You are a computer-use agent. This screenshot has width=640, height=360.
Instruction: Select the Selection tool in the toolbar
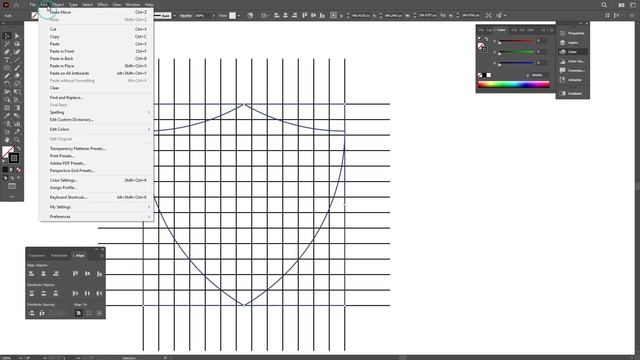click(x=7, y=36)
